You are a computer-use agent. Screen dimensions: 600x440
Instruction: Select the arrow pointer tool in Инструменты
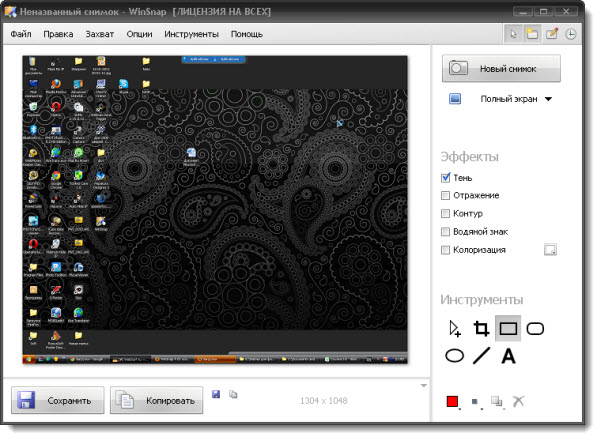pos(454,328)
